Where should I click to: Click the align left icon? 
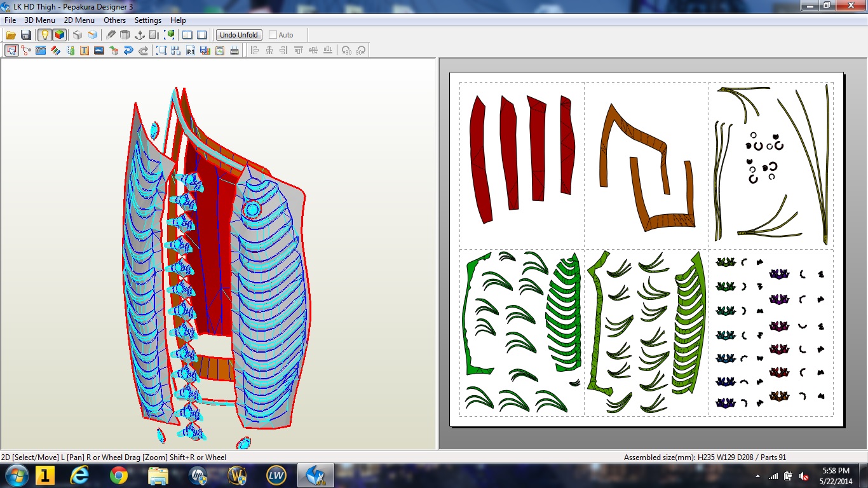[x=255, y=50]
